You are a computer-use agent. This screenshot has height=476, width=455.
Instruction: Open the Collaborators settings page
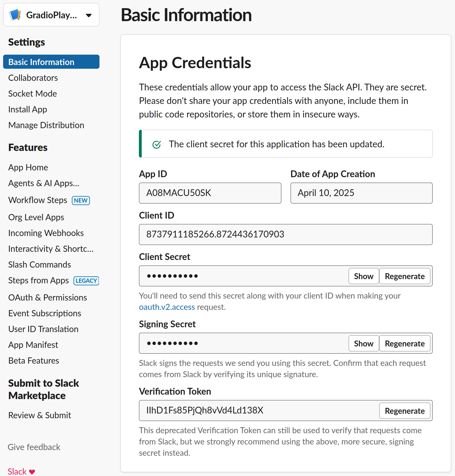[33, 78]
